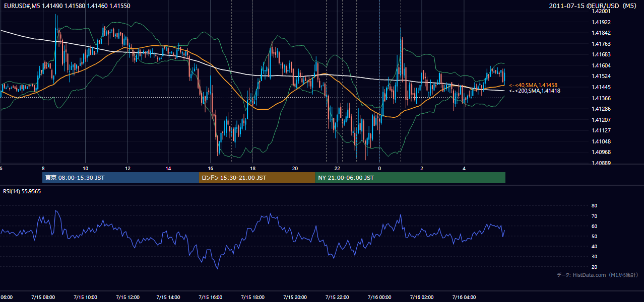Click the RSI 20 level label
This screenshot has width=644, height=302.
click(594, 267)
